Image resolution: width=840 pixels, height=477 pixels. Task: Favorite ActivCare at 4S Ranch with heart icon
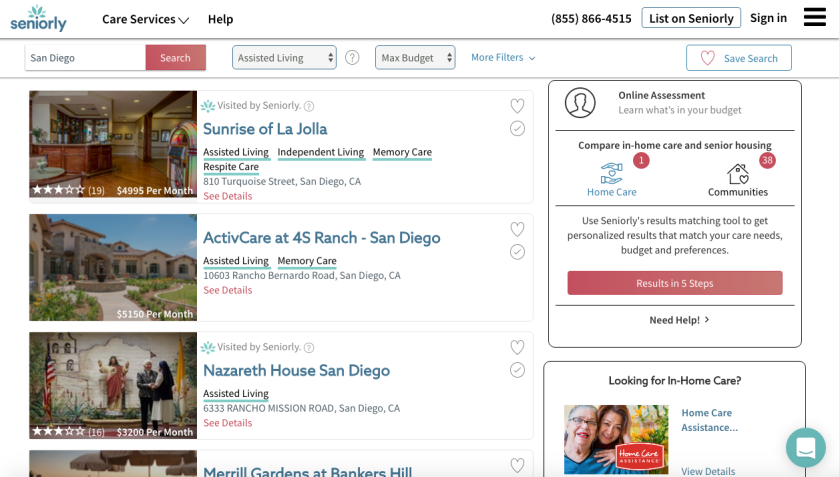[517, 229]
